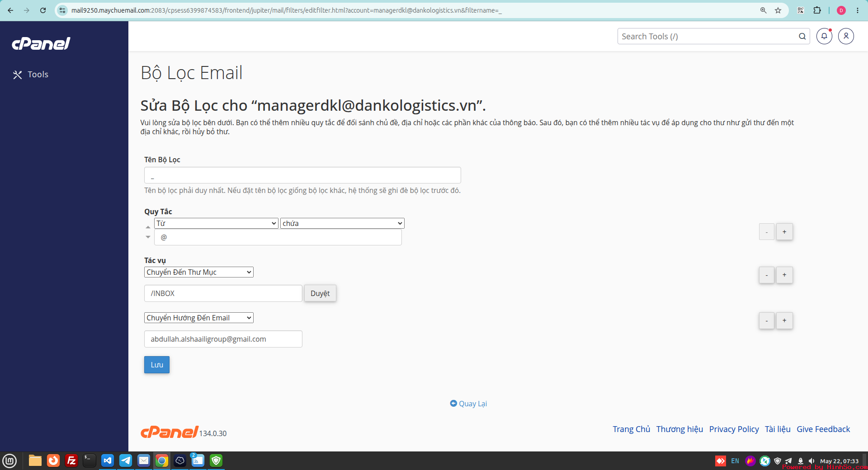This screenshot has width=868, height=470.
Task: Open the Give Feedback link
Action: [823, 429]
